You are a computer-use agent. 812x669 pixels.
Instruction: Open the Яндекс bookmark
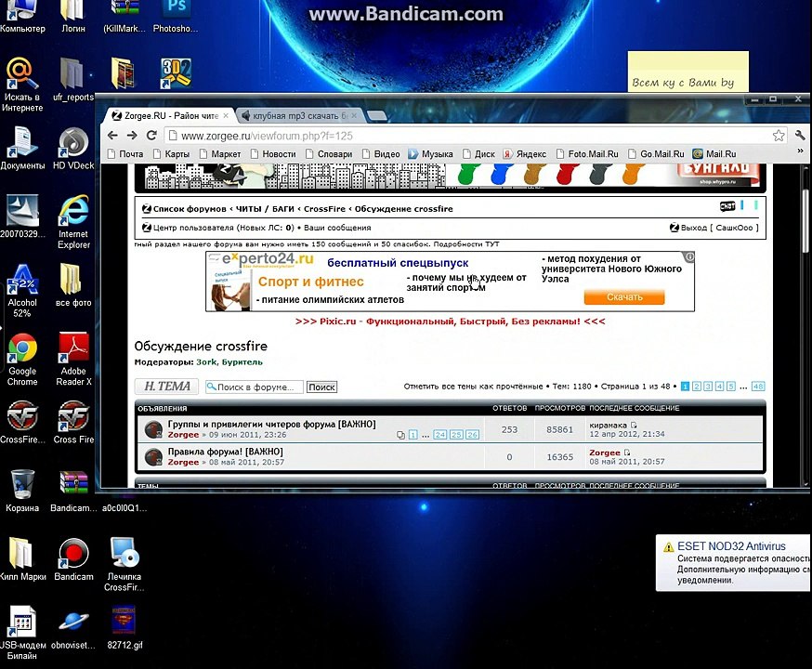click(525, 154)
